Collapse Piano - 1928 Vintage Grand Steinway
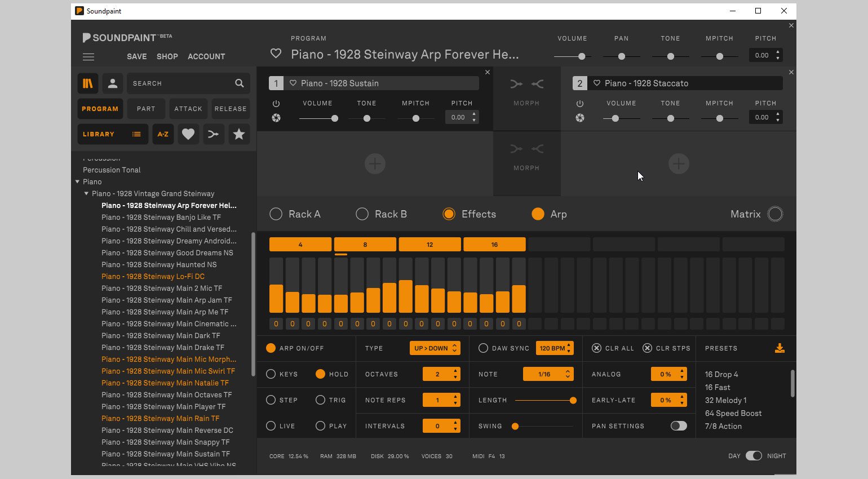868x479 pixels. click(x=87, y=193)
